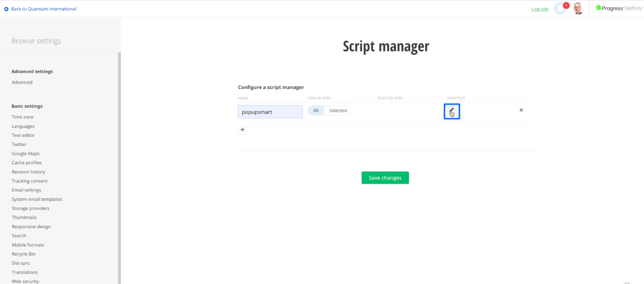Click the Script manager page title

(x=386, y=46)
